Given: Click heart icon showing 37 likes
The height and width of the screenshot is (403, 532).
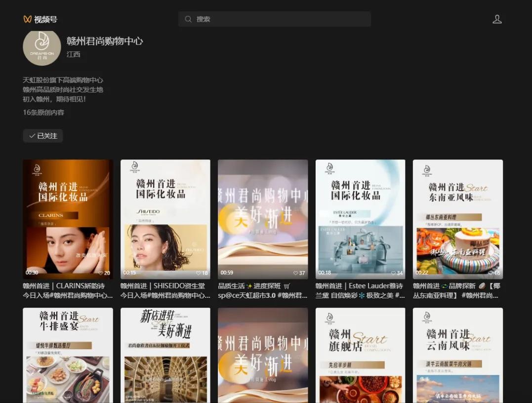Looking at the screenshot, I should (x=295, y=273).
